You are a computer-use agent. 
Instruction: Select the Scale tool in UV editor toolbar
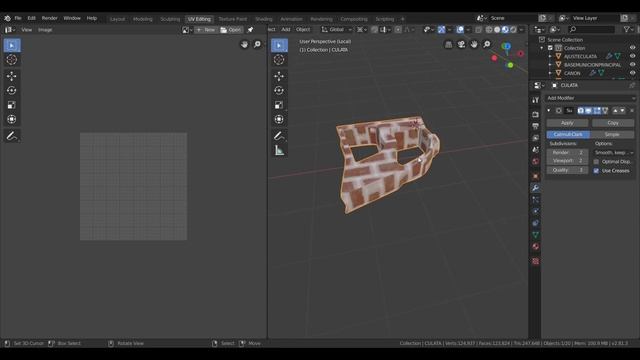(11, 105)
